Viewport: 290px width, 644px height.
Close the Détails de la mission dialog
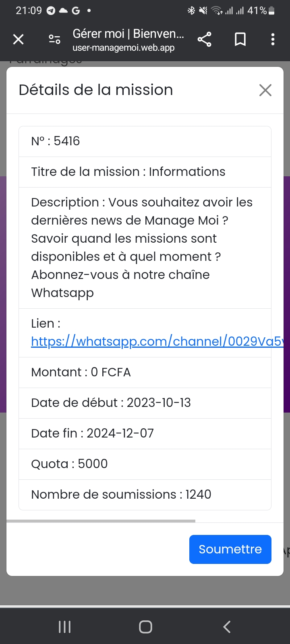pos(265,90)
